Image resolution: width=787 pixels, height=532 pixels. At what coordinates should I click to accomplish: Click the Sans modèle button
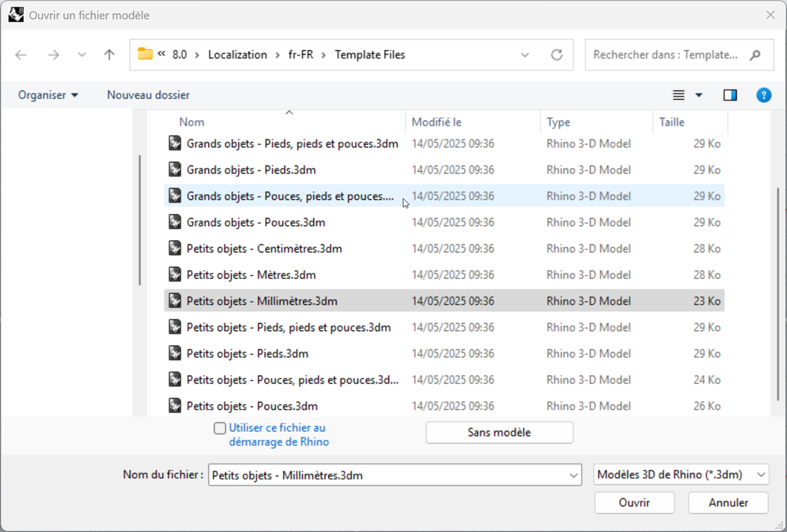pos(499,432)
